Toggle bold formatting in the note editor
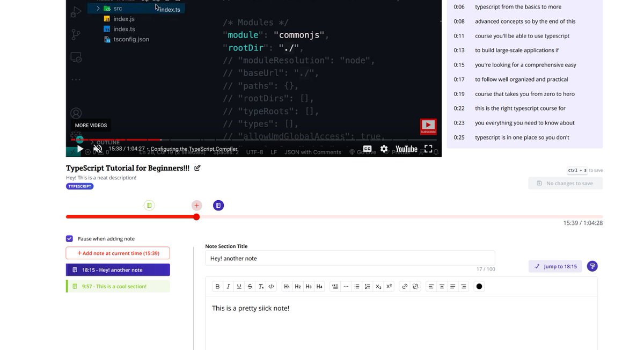The image size is (644, 350). tap(217, 287)
